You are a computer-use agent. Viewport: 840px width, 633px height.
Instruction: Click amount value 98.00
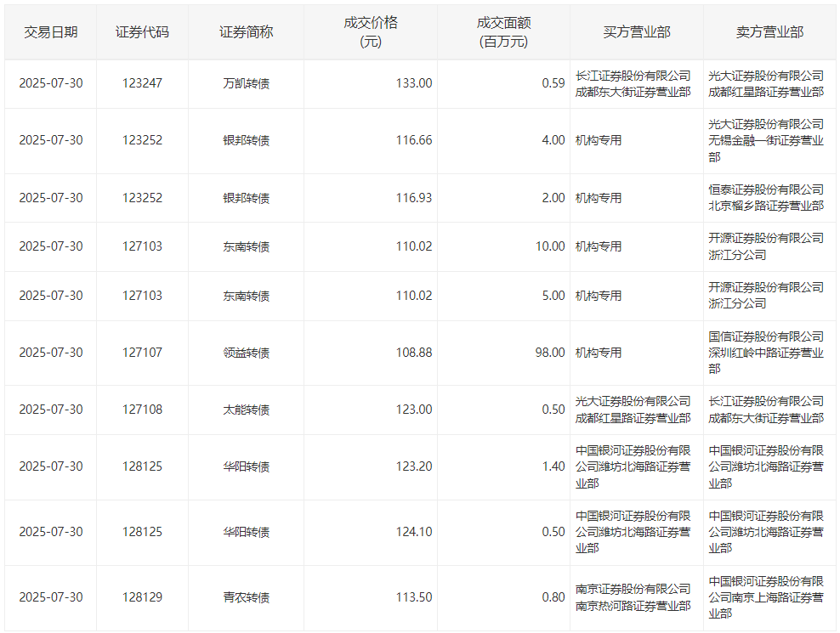(550, 353)
